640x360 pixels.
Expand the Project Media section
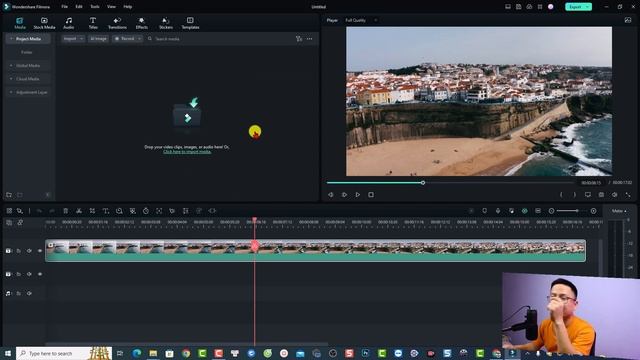[28, 39]
